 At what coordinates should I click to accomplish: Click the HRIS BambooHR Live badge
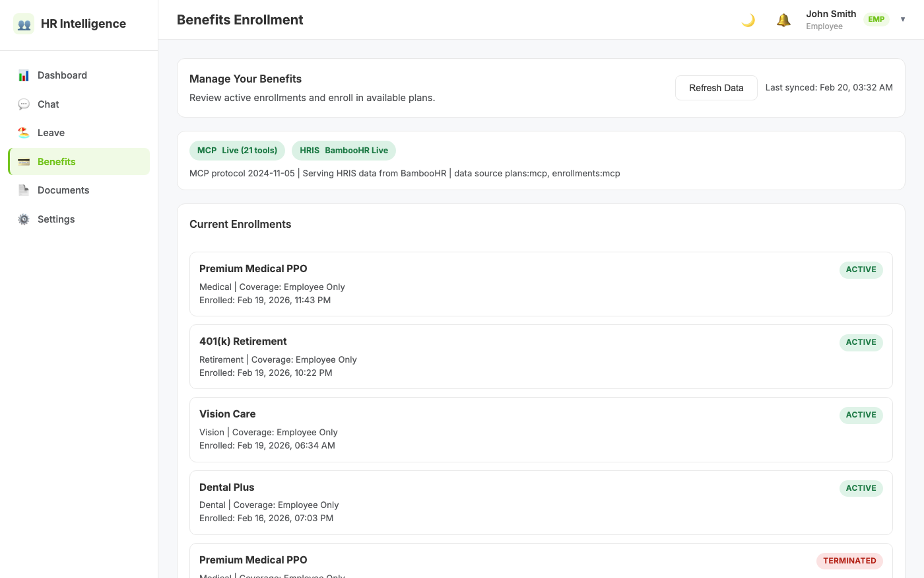click(x=344, y=151)
